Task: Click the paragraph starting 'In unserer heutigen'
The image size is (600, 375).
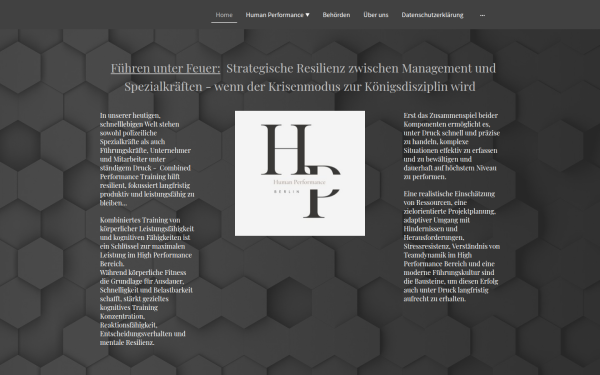Action: coord(147,159)
